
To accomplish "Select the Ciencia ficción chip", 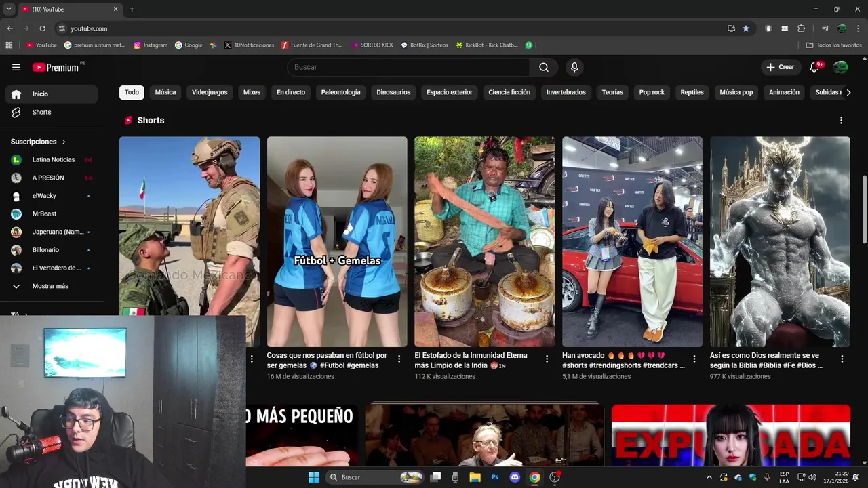I will coord(509,92).
